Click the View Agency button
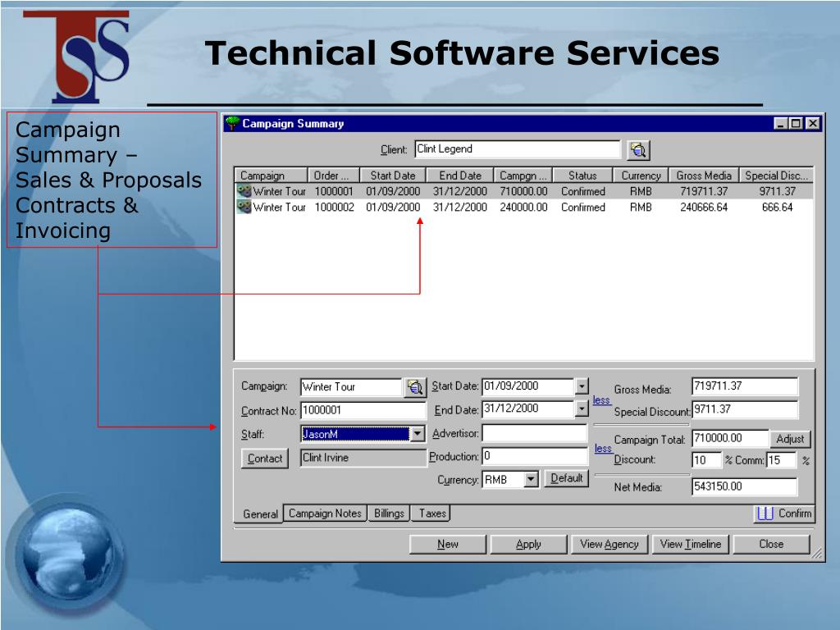 (609, 544)
